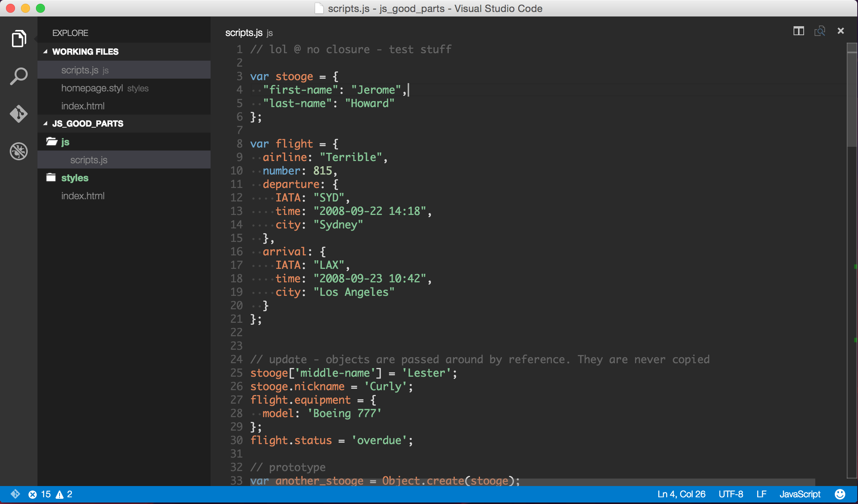Close the scripts.js editor
Screen dimensions: 858x504
(x=841, y=31)
